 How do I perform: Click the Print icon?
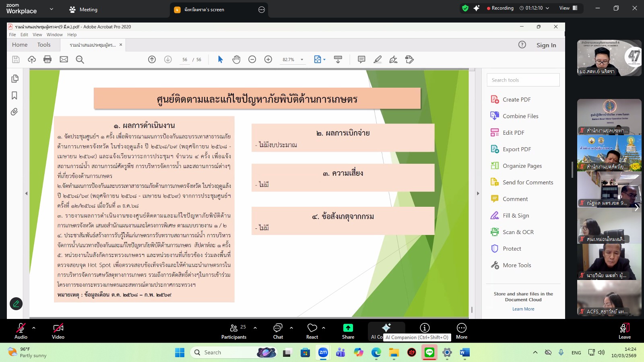(x=47, y=59)
